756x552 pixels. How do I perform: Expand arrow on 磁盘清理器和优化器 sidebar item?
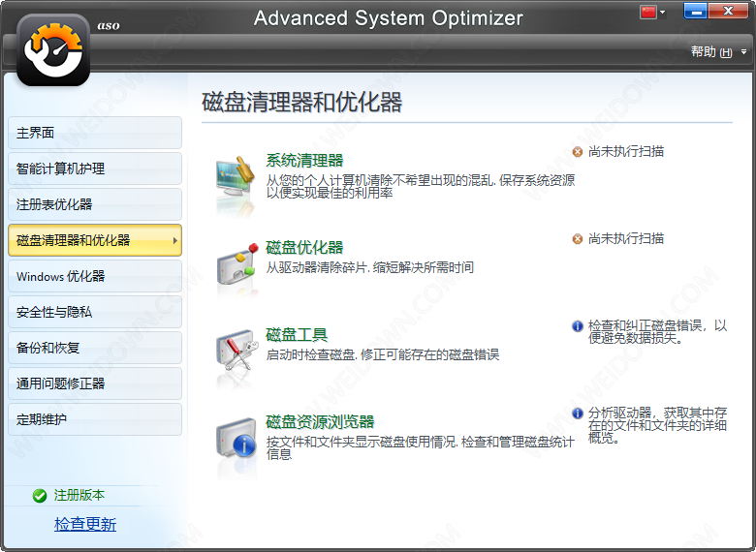tap(175, 240)
